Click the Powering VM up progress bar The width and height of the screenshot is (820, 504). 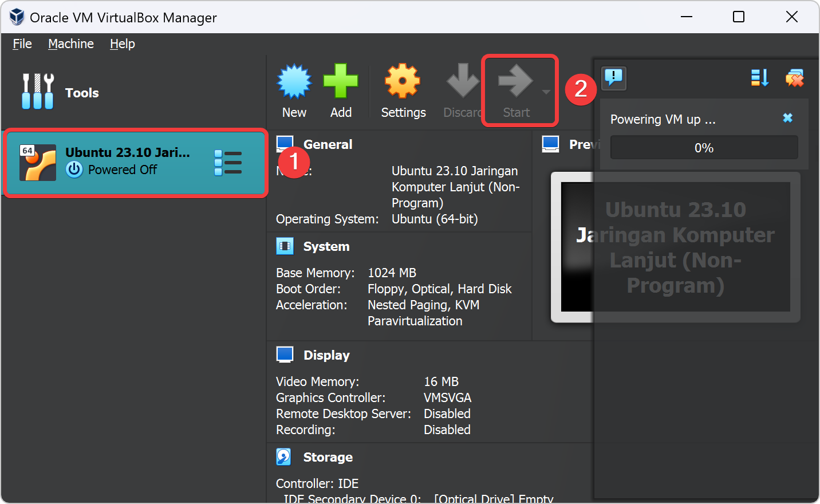point(704,148)
